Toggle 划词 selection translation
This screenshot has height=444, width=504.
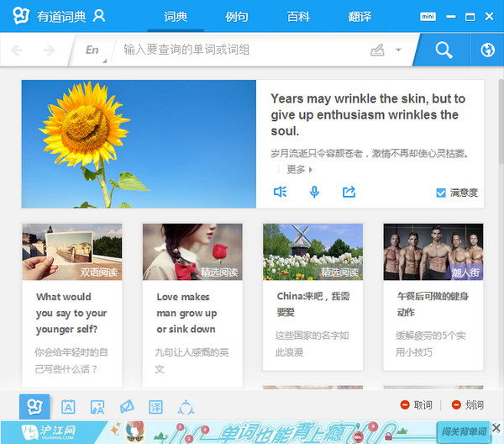click(x=467, y=405)
